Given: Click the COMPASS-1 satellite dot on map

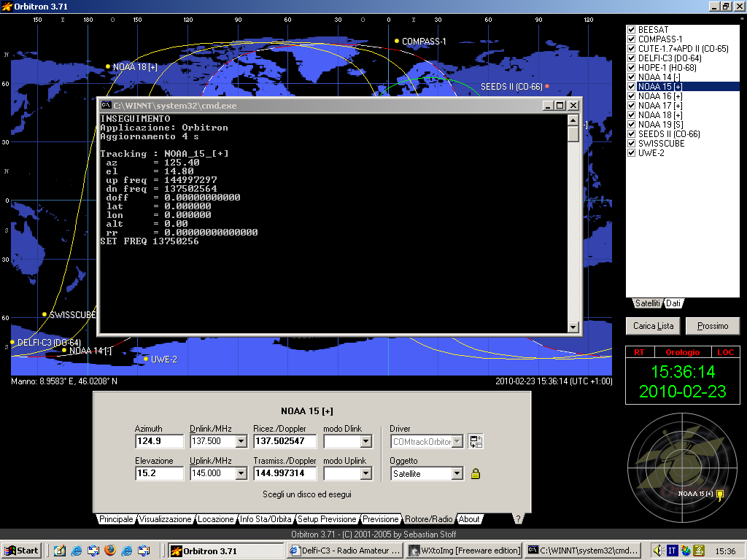Looking at the screenshot, I should 396,41.
